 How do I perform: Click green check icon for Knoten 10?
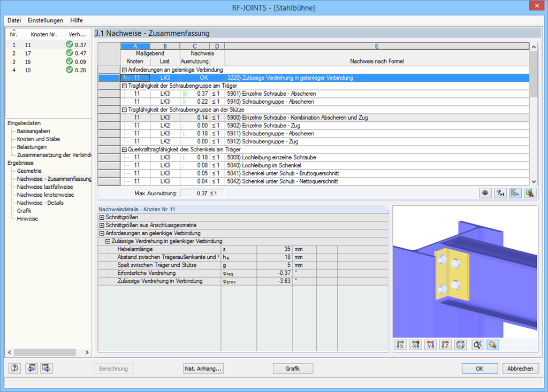69,70
